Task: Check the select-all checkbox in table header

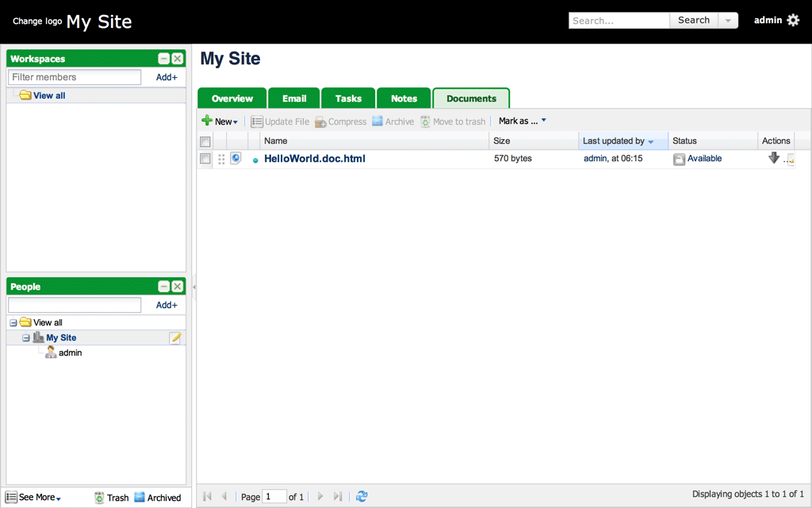Action: [x=205, y=141]
